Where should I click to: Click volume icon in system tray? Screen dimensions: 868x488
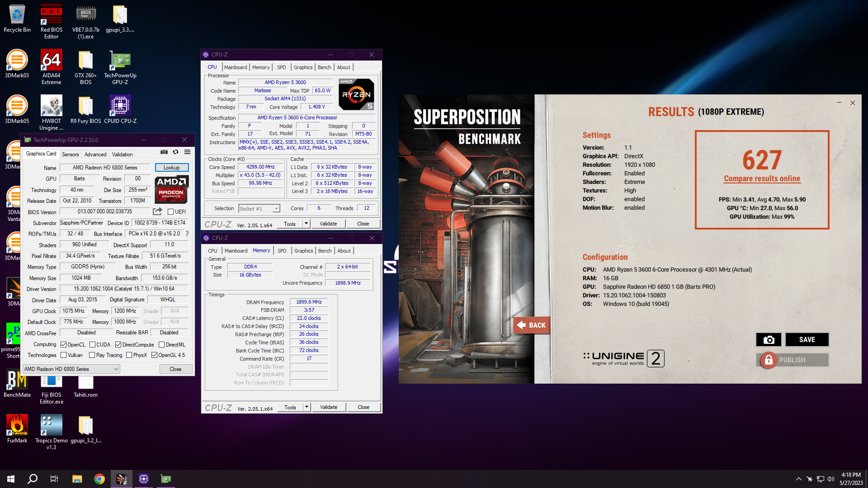831,479
